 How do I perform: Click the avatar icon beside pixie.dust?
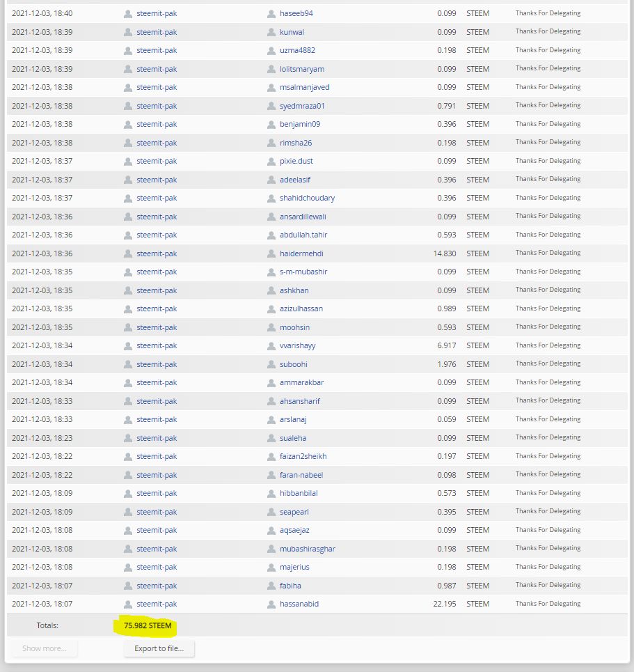(x=271, y=162)
